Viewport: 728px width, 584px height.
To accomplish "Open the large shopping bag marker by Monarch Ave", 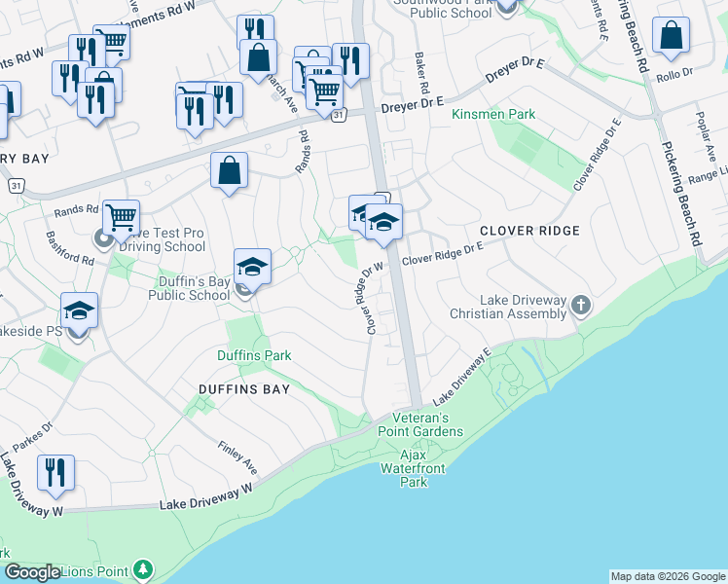I will [258, 60].
